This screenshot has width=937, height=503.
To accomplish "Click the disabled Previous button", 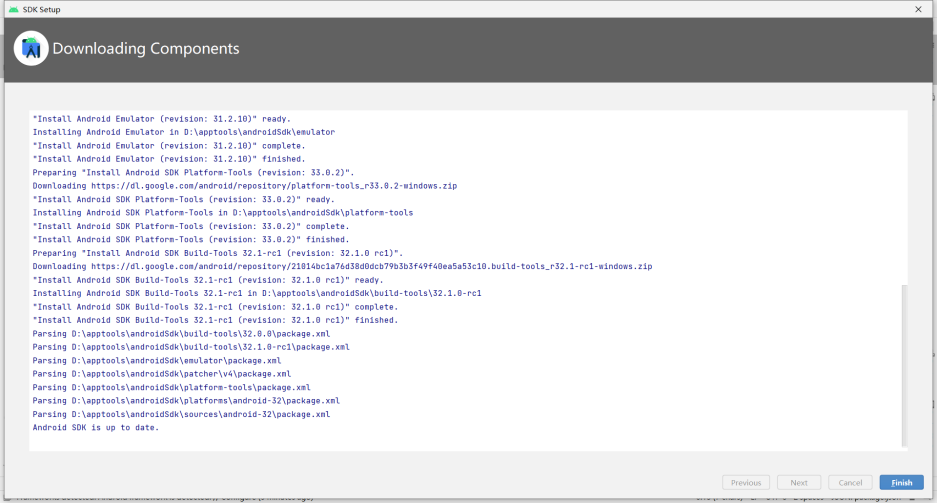I will [x=746, y=483].
